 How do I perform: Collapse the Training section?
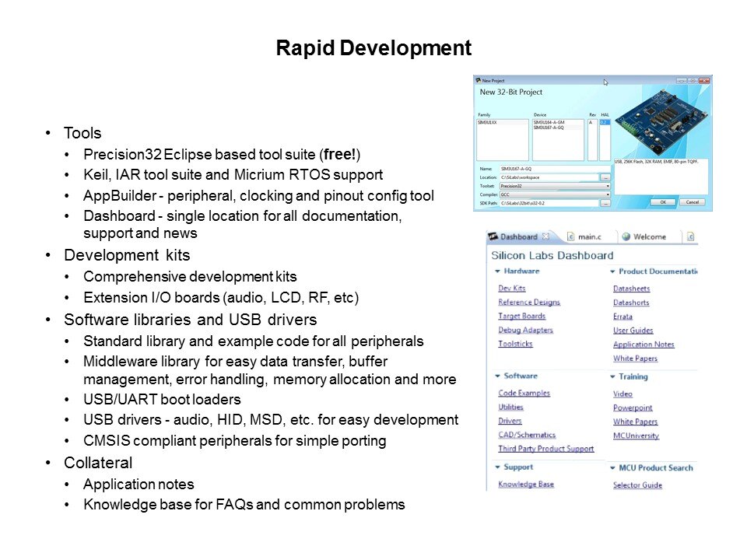tap(612, 377)
